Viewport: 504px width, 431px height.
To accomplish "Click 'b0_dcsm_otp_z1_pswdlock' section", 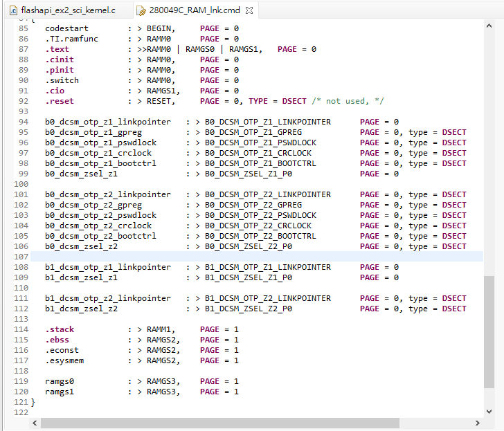I will pyautogui.click(x=100, y=143).
